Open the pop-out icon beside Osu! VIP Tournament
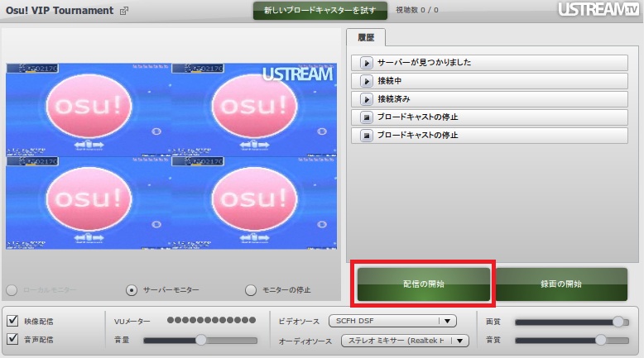Image resolution: width=644 pixels, height=358 pixels. (x=123, y=11)
